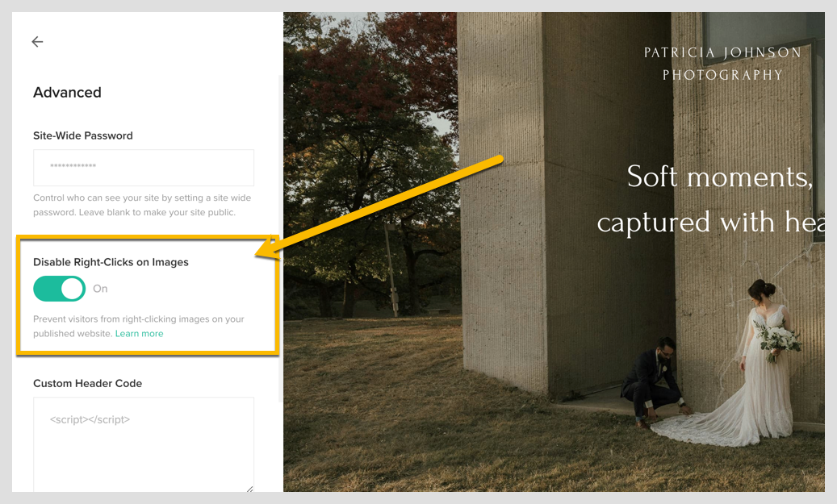Click the yellow annotation arrow
The image size is (837, 504).
tap(379, 206)
